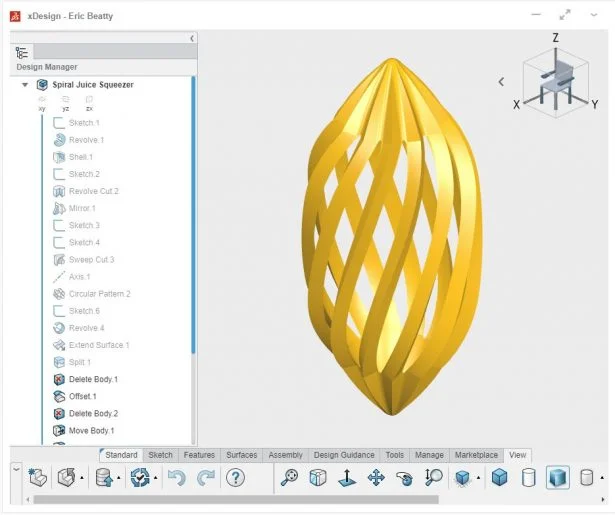Click the Undo arrow icon
Screen dimensions: 615x515
pyautogui.click(x=177, y=478)
